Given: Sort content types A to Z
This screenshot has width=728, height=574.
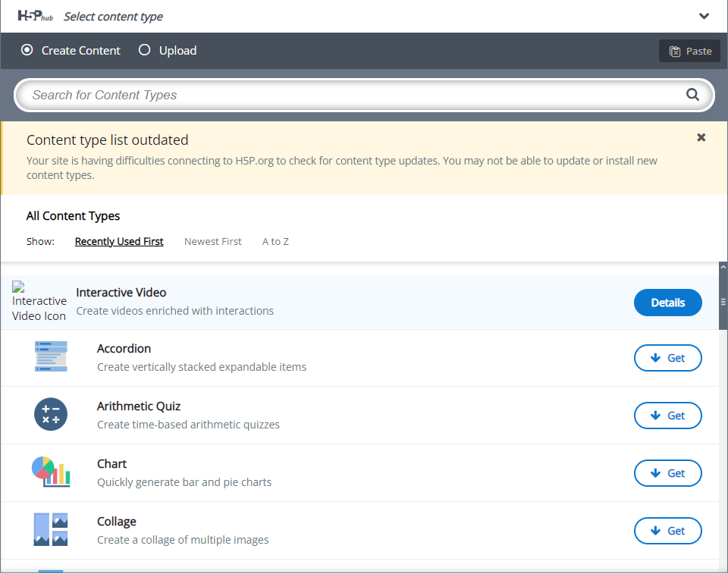Looking at the screenshot, I should 275,241.
